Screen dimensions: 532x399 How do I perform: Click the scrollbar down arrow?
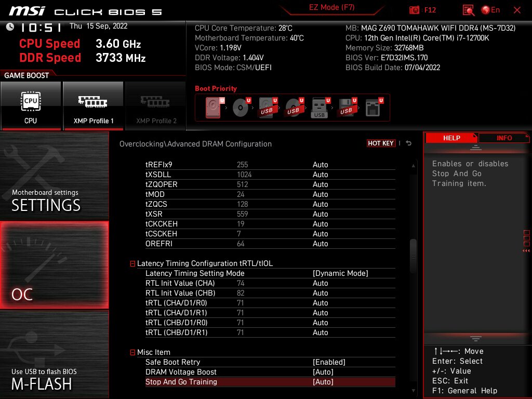(413, 391)
